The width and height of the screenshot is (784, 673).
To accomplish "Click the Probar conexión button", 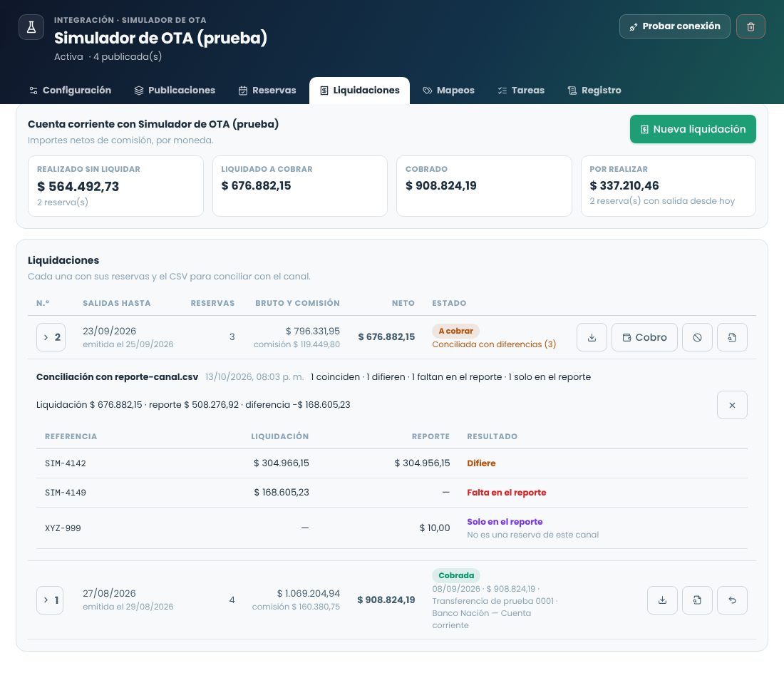I will coord(674,26).
